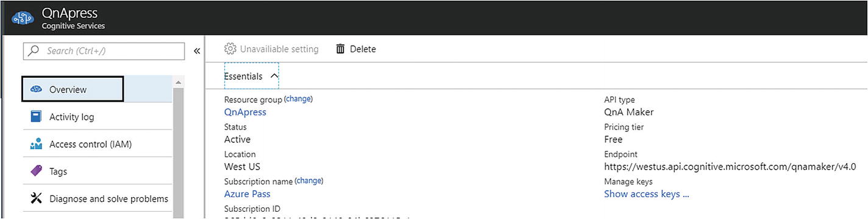Screen dimensions: 868x219
Task: Click the QnApress Cognitive Services cloud icon
Action: point(24,18)
